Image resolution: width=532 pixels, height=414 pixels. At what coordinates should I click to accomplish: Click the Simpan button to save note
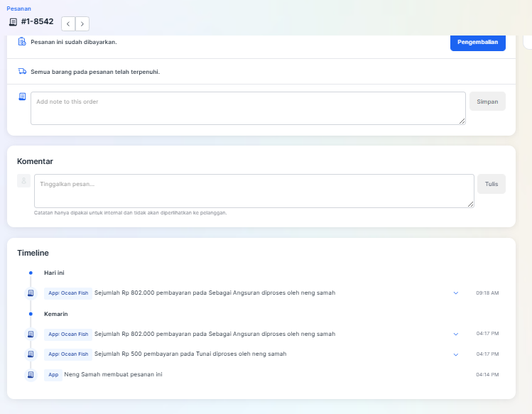click(x=487, y=101)
